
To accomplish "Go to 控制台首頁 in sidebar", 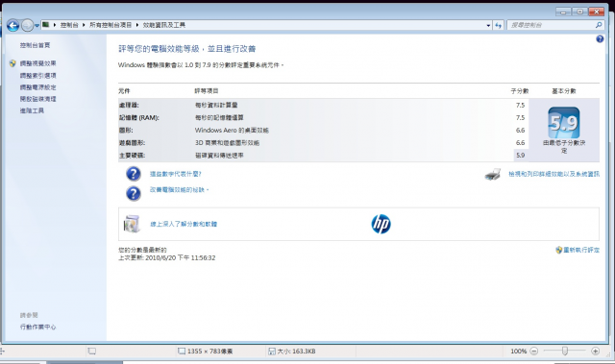I will (x=35, y=45).
